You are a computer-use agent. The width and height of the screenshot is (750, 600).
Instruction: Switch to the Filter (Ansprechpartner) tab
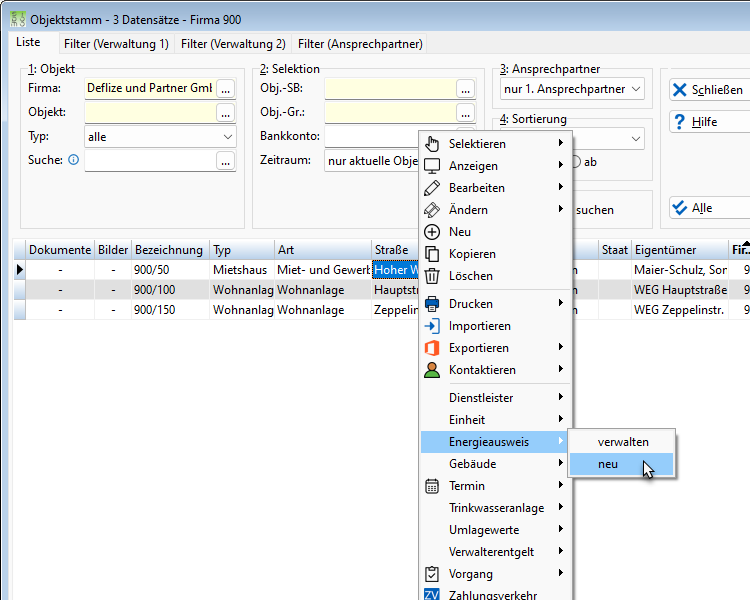tap(360, 44)
